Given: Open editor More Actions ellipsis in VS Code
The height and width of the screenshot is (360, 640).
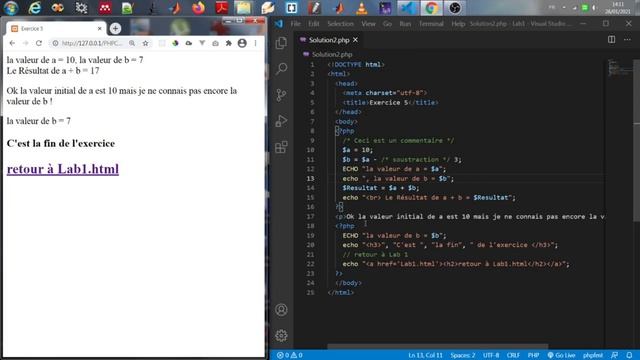Looking at the screenshot, I should tap(627, 40).
